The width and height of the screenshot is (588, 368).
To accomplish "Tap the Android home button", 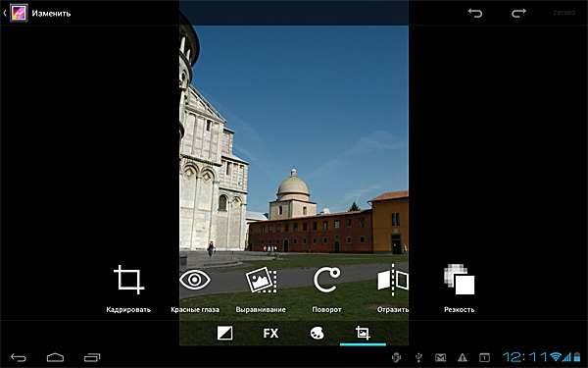I will (x=55, y=357).
